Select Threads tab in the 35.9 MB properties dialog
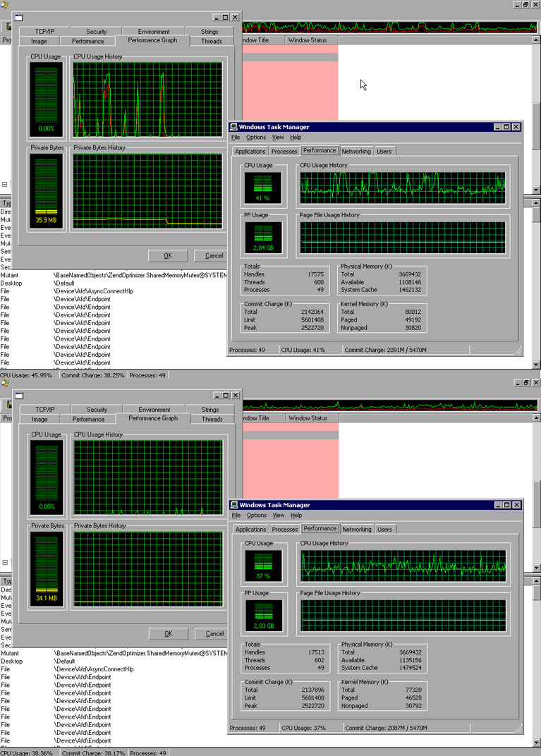 click(212, 42)
